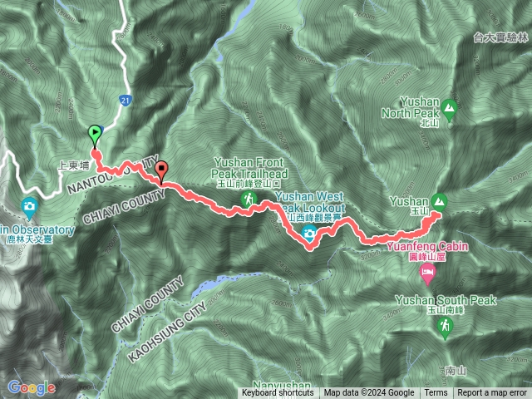Select the Lulin Observatory camera pin
This screenshot has width=532, height=399.
[29, 208]
